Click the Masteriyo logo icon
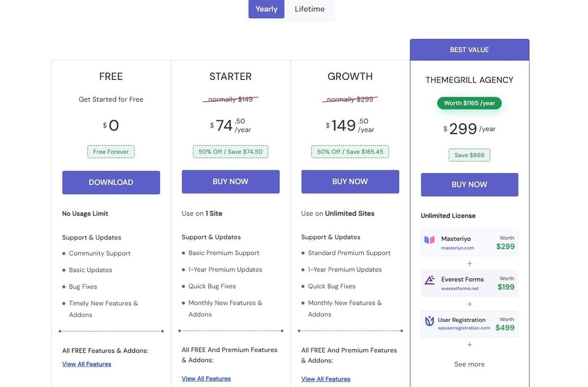 click(x=430, y=241)
